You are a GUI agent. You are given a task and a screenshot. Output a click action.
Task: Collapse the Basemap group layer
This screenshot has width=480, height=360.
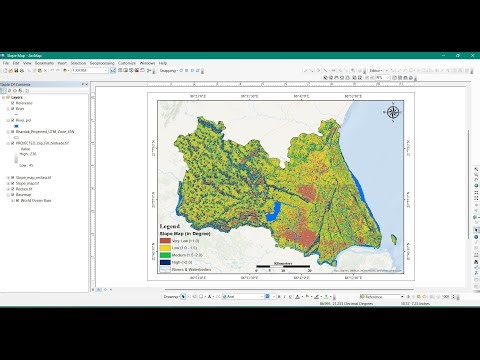(x=8, y=195)
